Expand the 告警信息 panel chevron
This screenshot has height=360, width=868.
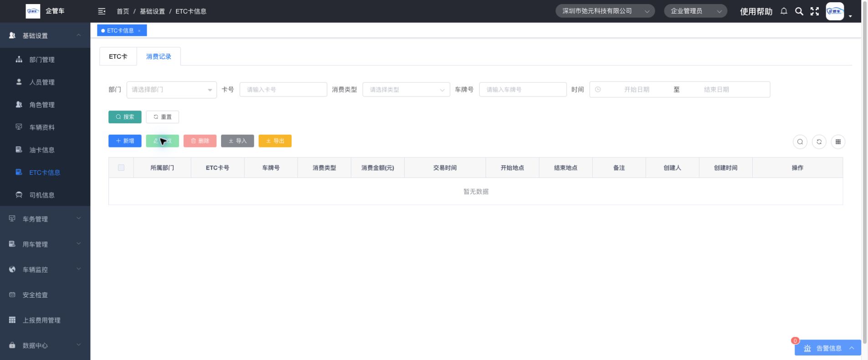coord(852,348)
